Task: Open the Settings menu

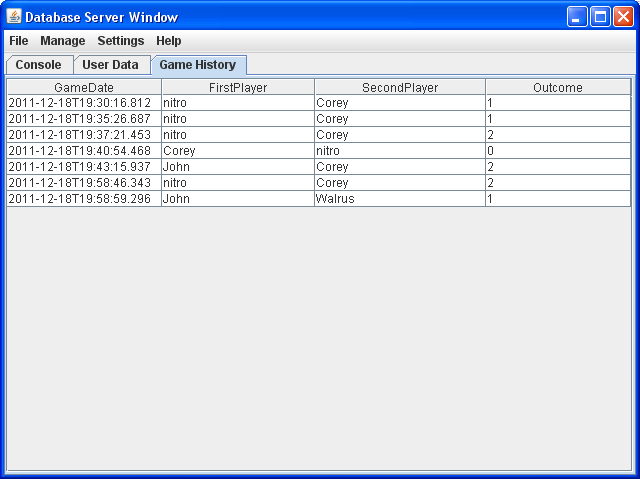Action: [x=121, y=41]
